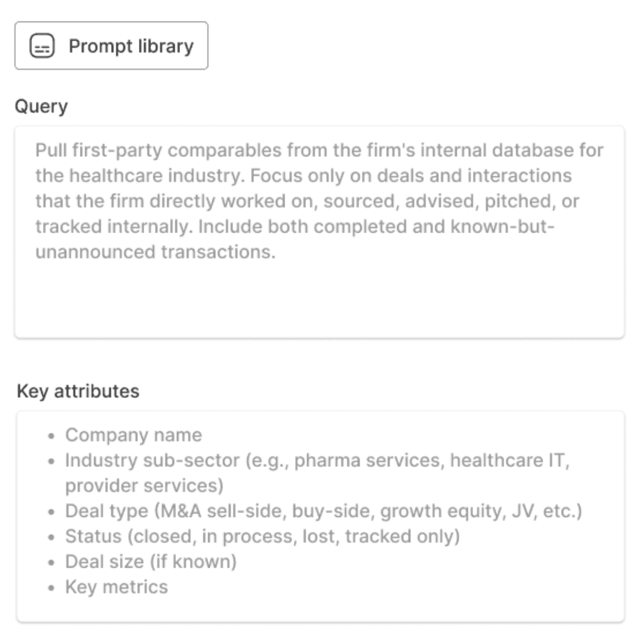Click the Key attributes text area
This screenshot has height=644, width=644.
pos(320,516)
